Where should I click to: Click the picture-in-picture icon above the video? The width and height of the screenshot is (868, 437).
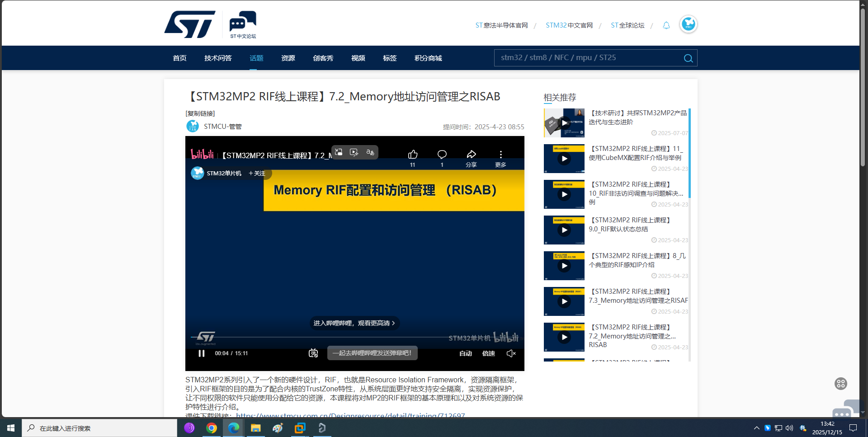[339, 152]
